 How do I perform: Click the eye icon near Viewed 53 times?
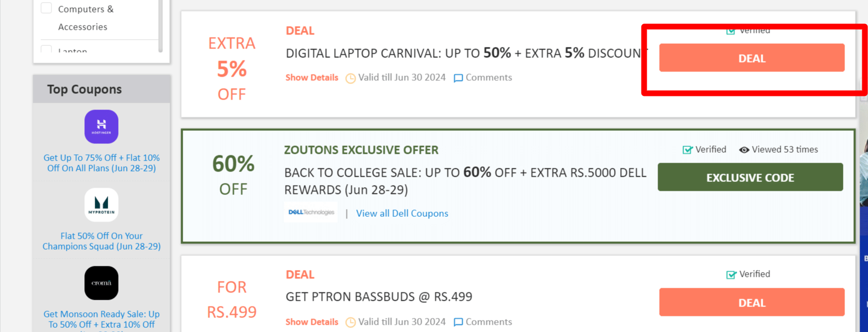pos(744,150)
